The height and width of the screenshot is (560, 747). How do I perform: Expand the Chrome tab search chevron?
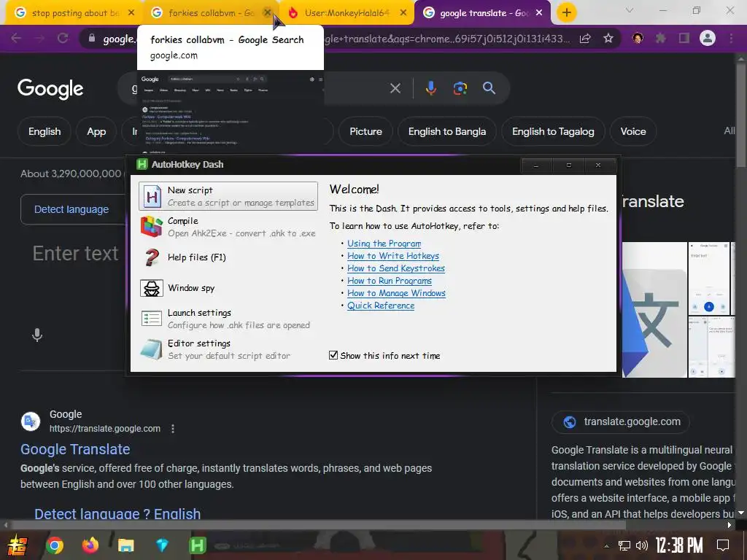(x=630, y=10)
